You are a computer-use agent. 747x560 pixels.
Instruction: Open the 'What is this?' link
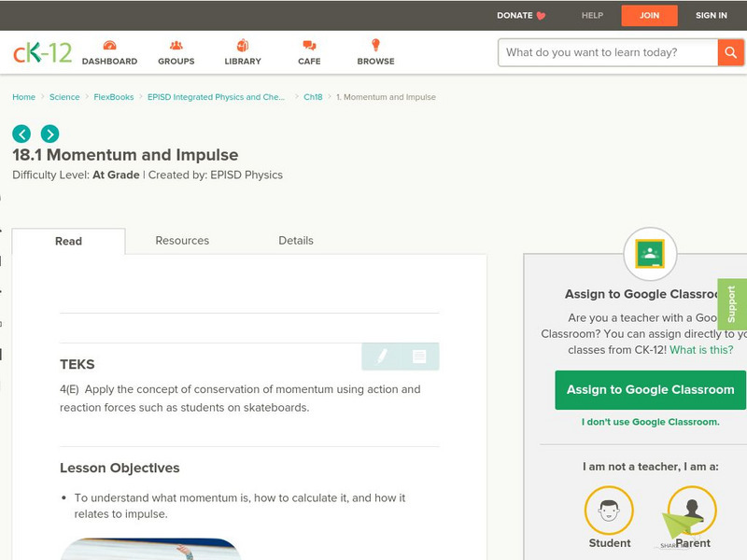click(701, 350)
